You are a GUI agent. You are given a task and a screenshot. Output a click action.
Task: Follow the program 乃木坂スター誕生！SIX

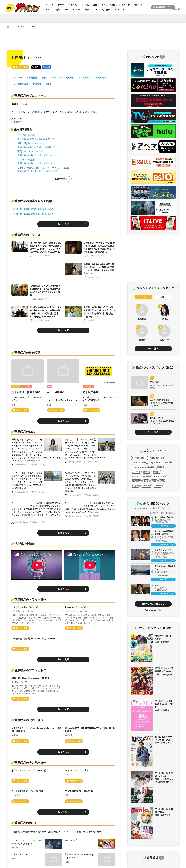pyautogui.click(x=20, y=410)
